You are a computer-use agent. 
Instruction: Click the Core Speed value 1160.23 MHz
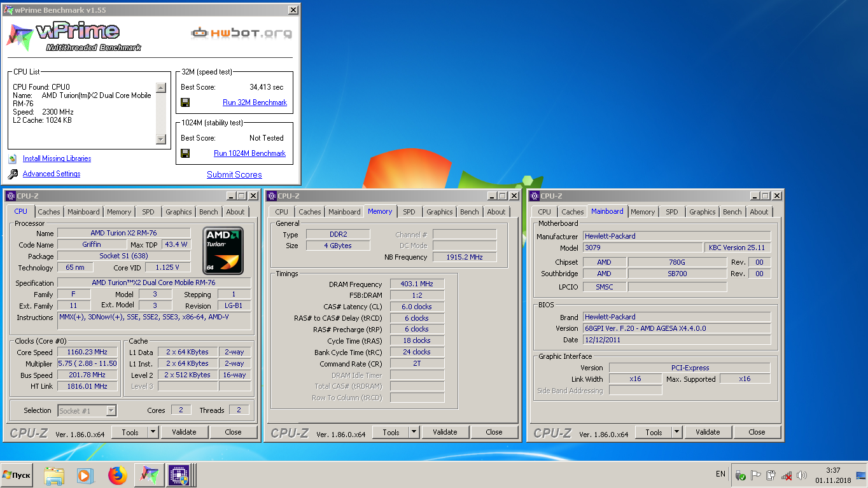pyautogui.click(x=88, y=352)
